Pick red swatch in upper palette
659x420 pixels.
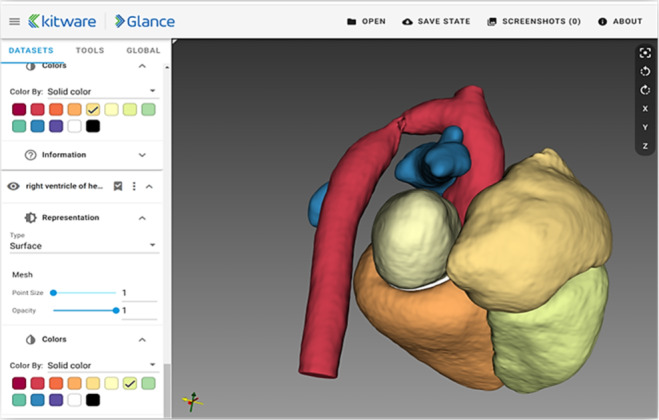(37, 109)
